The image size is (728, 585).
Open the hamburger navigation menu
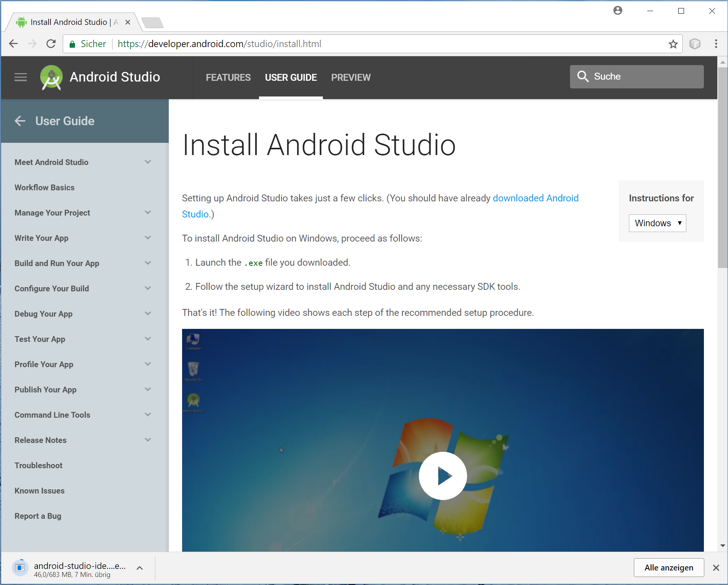click(x=21, y=77)
